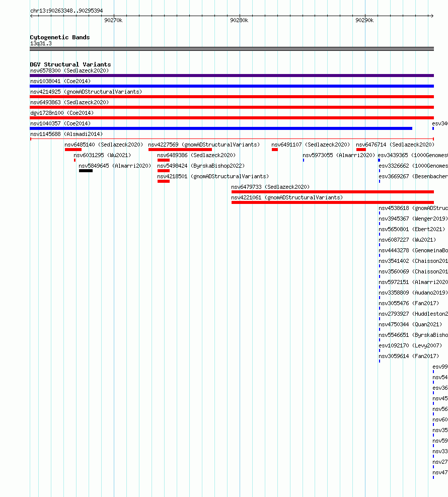The width and height of the screenshot is (448, 497).
Task: Click the 90270k ruler tick label
Action: [113, 20]
